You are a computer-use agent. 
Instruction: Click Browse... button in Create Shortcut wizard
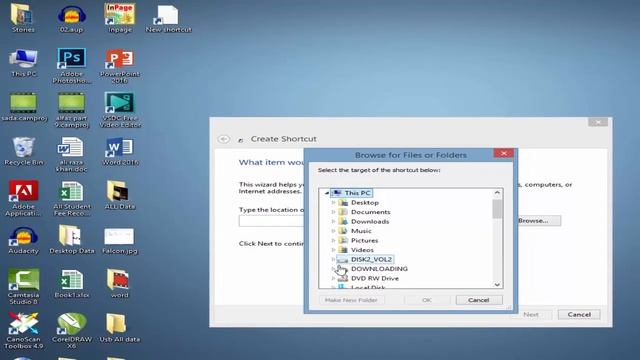536,221
